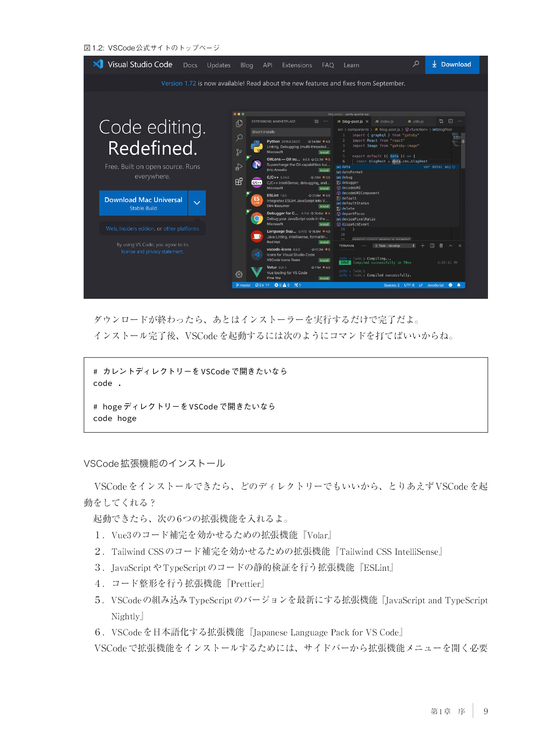This screenshot has height=756, width=535.
Task: Click the Download Mac Universal button
Action: (x=143, y=203)
